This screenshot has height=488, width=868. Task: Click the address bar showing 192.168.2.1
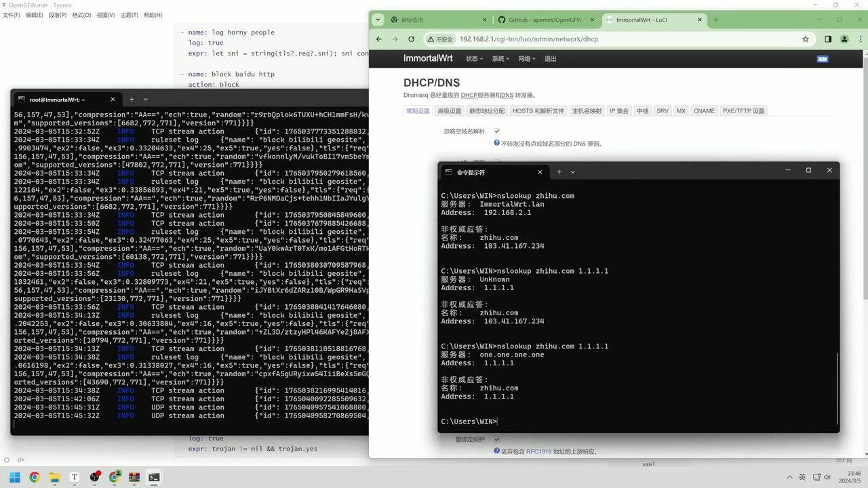click(x=529, y=39)
